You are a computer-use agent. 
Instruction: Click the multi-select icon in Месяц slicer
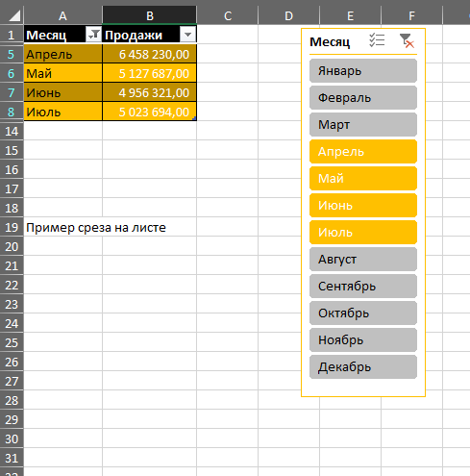pos(377,40)
